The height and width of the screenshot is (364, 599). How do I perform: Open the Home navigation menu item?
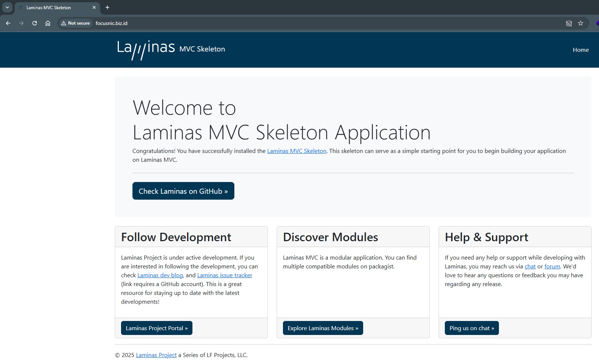(x=581, y=50)
